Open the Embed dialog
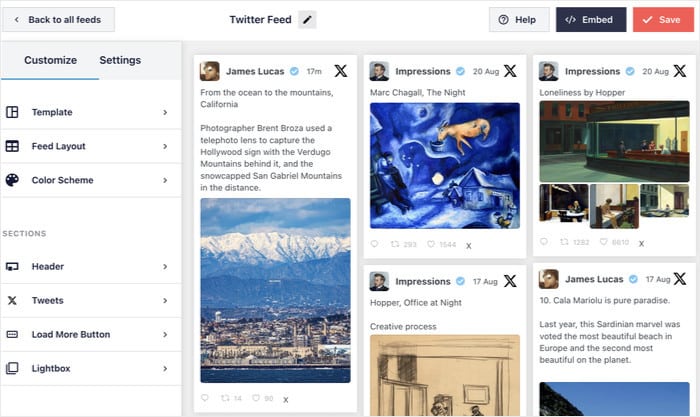This screenshot has width=700, height=417. 590,20
